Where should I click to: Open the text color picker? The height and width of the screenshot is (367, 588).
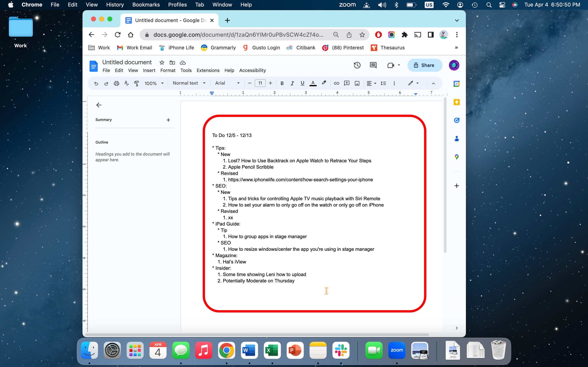click(x=313, y=83)
